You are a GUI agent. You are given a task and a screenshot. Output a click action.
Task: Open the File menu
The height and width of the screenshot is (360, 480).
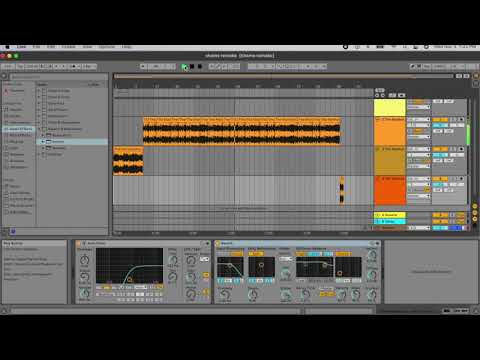click(x=36, y=47)
